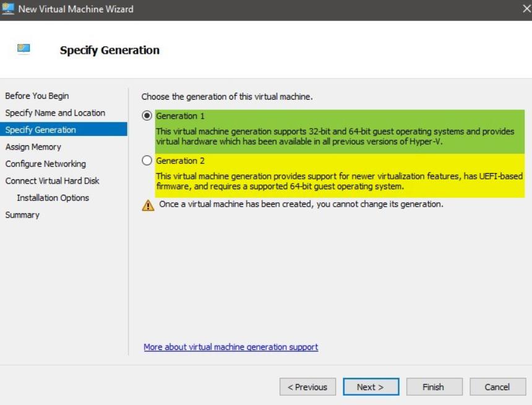
Task: Click the Finish button
Action: click(434, 387)
